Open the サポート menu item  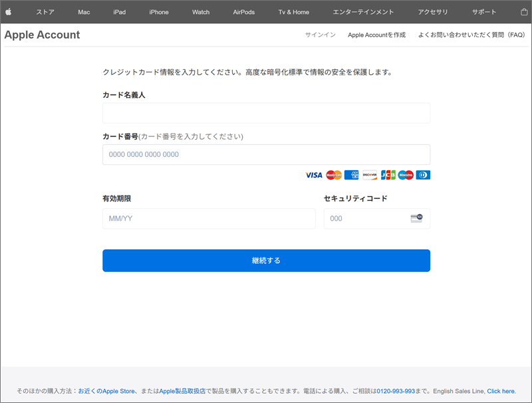484,12
